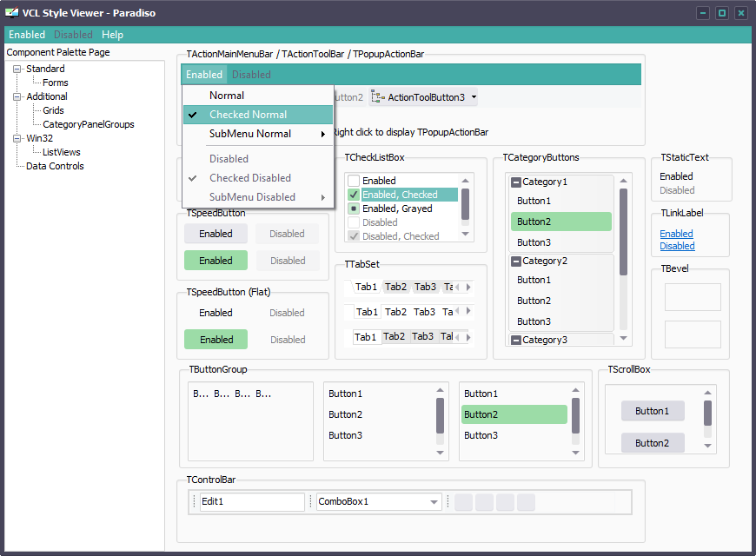This screenshot has height=556, width=756.
Task: Click the ActionToolButton3 tree icon
Action: 377,97
